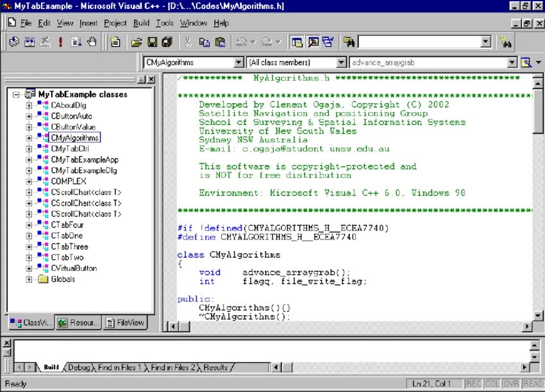The width and height of the screenshot is (545, 392).
Task: Close the output pane with X button
Action: [x=6, y=343]
